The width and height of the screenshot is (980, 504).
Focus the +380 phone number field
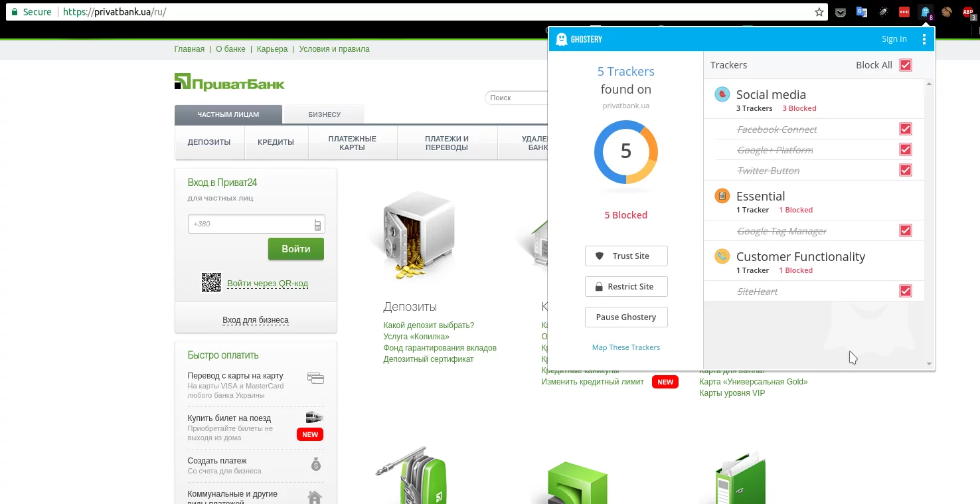click(x=256, y=224)
